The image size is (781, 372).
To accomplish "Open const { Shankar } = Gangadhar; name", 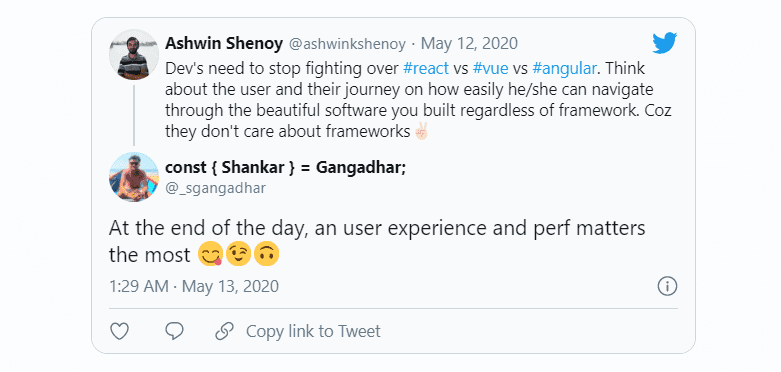I will tap(285, 168).
